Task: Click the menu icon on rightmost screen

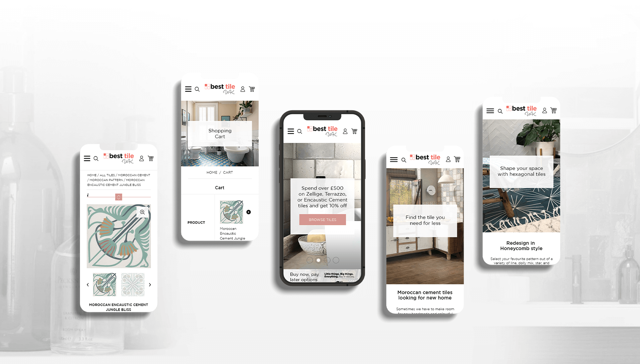Action: coord(490,110)
